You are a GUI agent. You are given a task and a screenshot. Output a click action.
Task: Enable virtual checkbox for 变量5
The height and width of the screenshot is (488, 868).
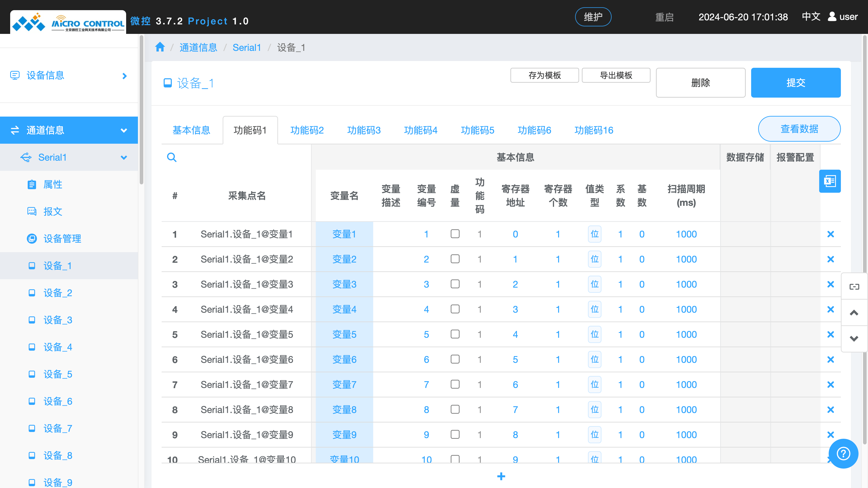[455, 334]
